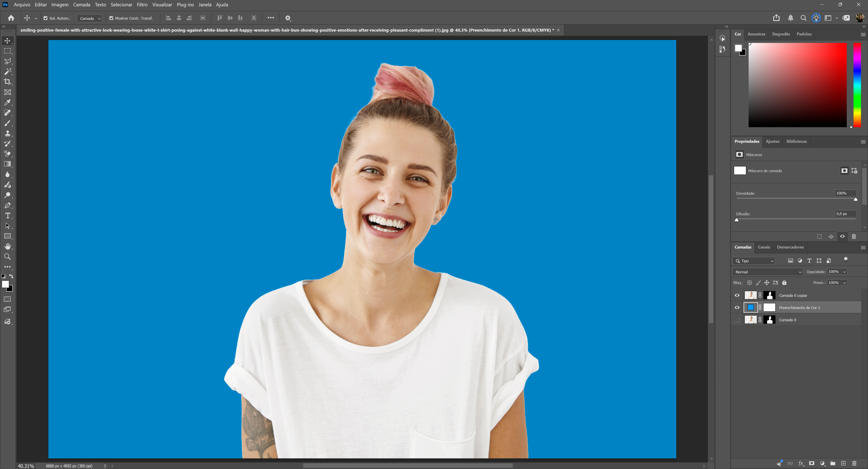Open the Normal blend mode dropdown
Image resolution: width=868 pixels, height=469 pixels.
pos(768,272)
